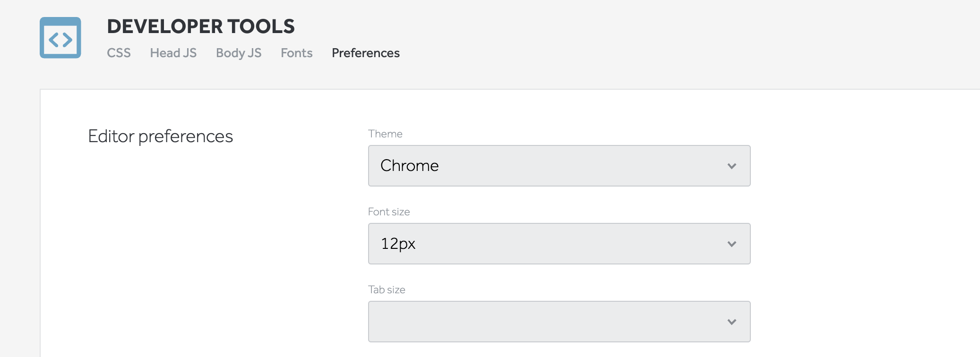This screenshot has height=357, width=980.
Task: Click the Font size chevron arrow
Action: click(x=731, y=244)
